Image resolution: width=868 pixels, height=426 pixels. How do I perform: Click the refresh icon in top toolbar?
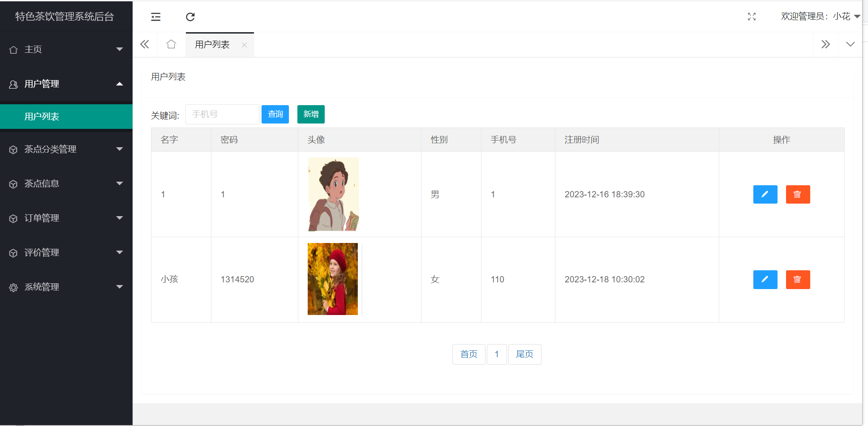pyautogui.click(x=190, y=17)
